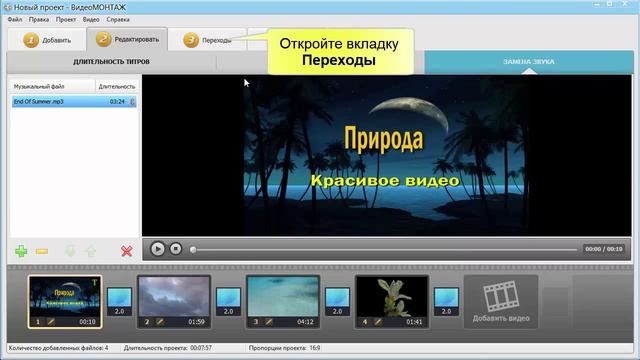
Task: Click the number 1 Добавить step icon
Action: 31,40
